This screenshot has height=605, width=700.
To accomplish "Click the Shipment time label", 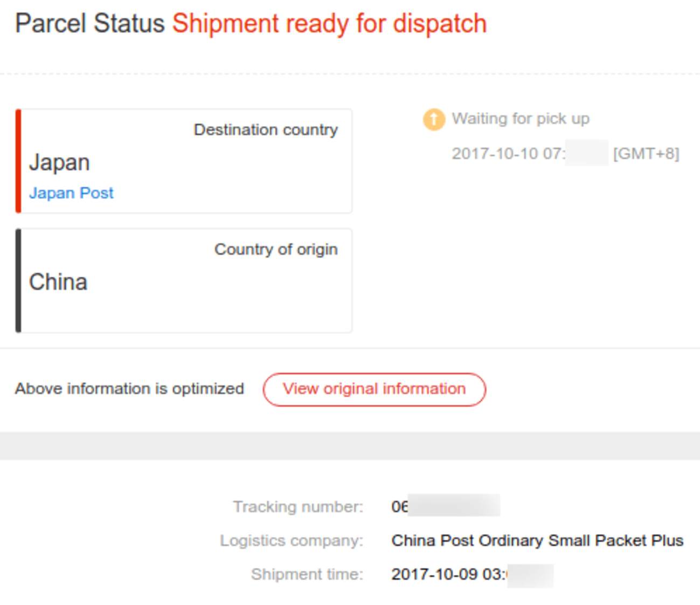I will (307, 575).
